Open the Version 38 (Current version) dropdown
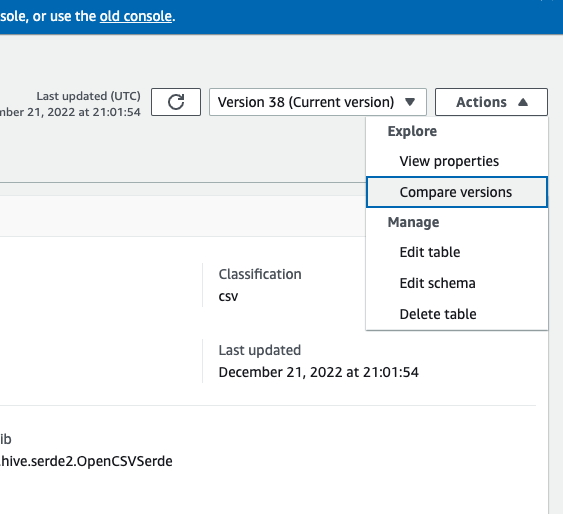 coord(318,102)
